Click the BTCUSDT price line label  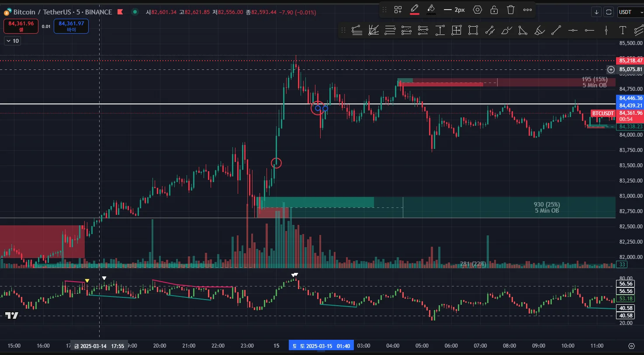click(x=603, y=114)
